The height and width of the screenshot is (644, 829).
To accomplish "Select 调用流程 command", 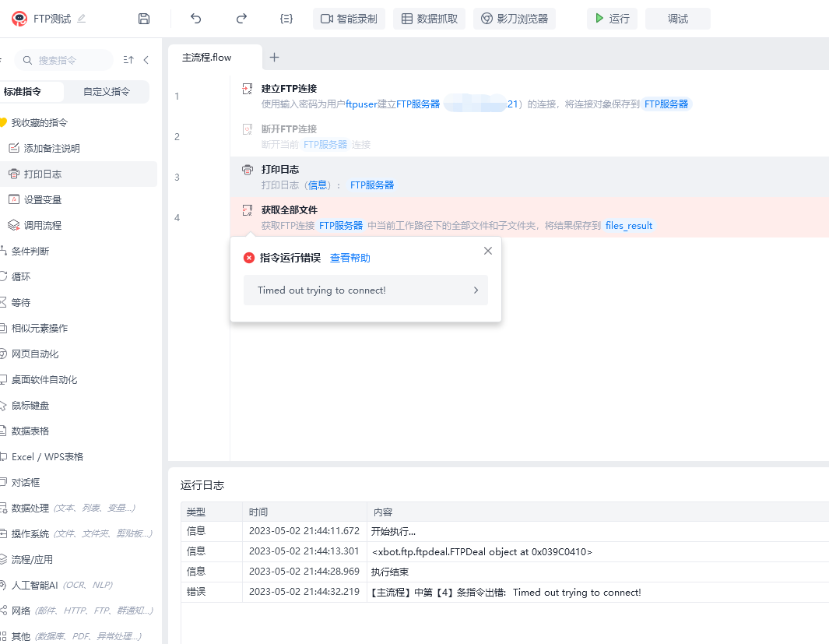I will coord(43,226).
